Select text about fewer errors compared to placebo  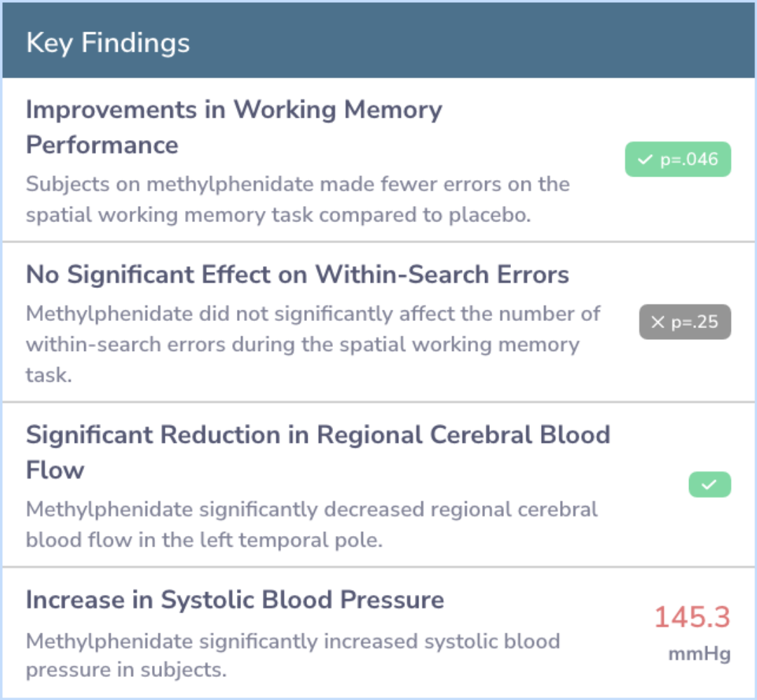298,200
